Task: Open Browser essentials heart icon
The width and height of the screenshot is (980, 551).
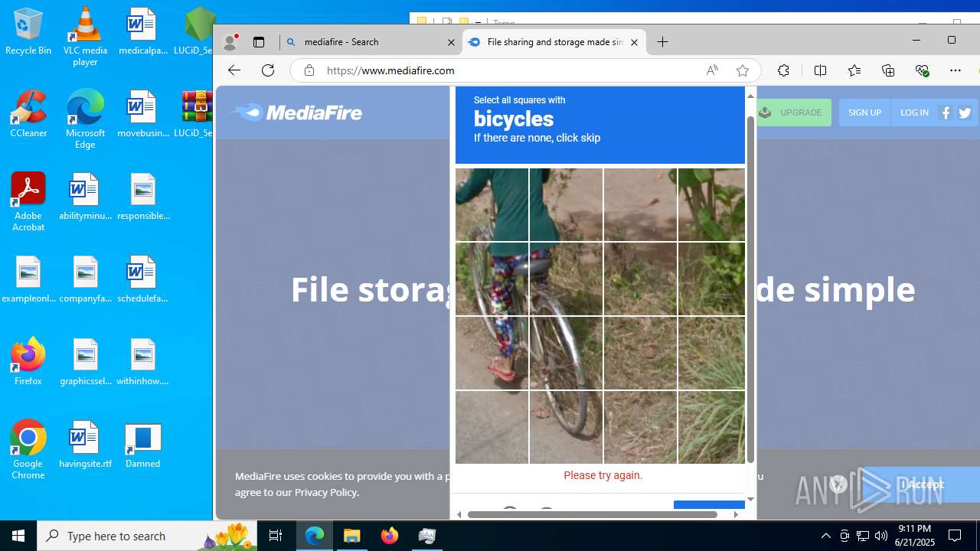Action: tap(922, 70)
